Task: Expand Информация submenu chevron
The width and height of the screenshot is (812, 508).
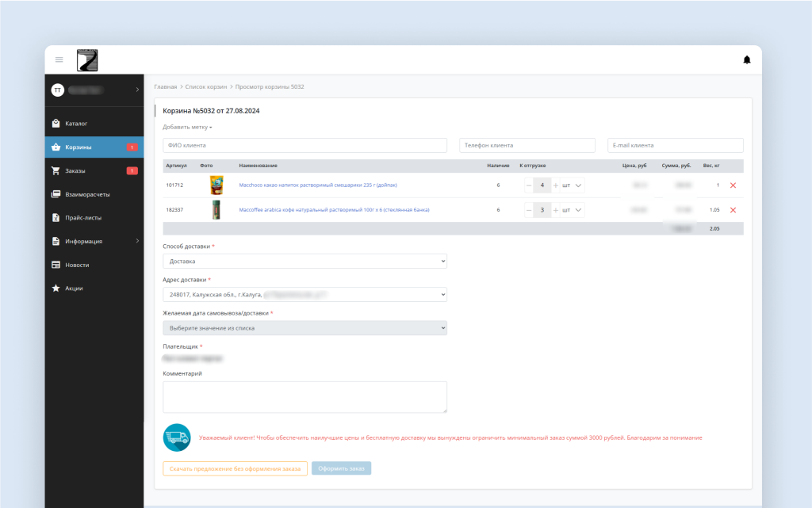Action: tap(137, 241)
